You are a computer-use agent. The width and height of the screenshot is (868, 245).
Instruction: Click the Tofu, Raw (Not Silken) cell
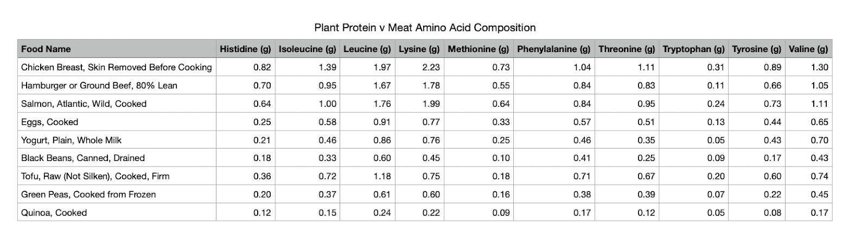point(117,176)
